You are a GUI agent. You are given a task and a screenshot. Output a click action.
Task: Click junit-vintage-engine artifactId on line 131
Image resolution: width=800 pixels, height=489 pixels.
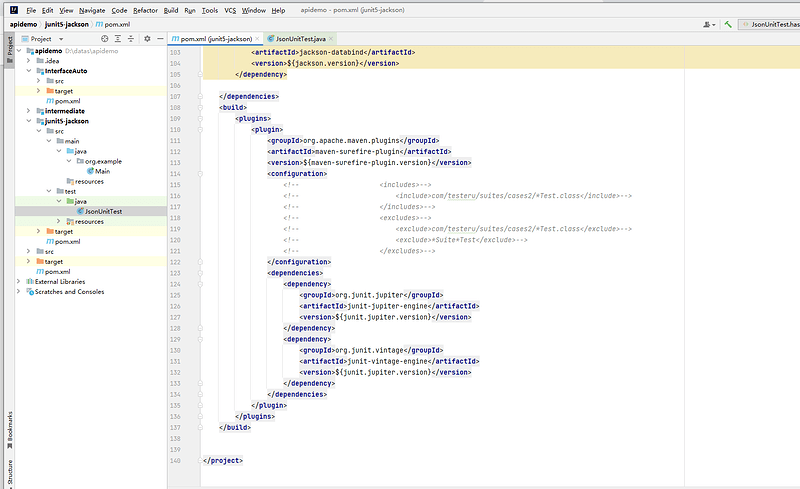387,361
